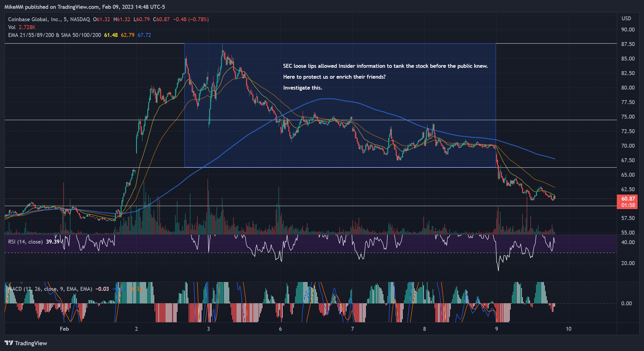Click the 62.50 price axis label

[628, 189]
